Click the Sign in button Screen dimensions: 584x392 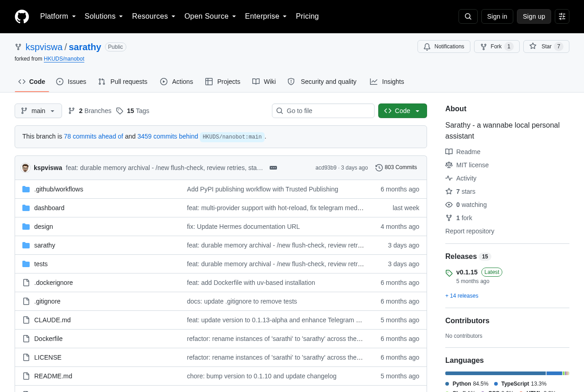click(x=497, y=16)
